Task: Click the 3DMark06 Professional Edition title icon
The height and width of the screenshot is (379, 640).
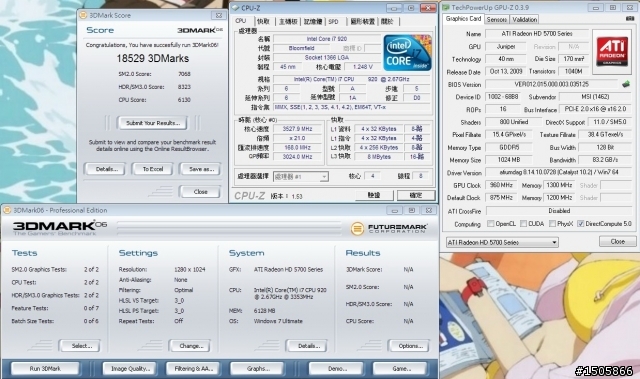Action: [7, 210]
